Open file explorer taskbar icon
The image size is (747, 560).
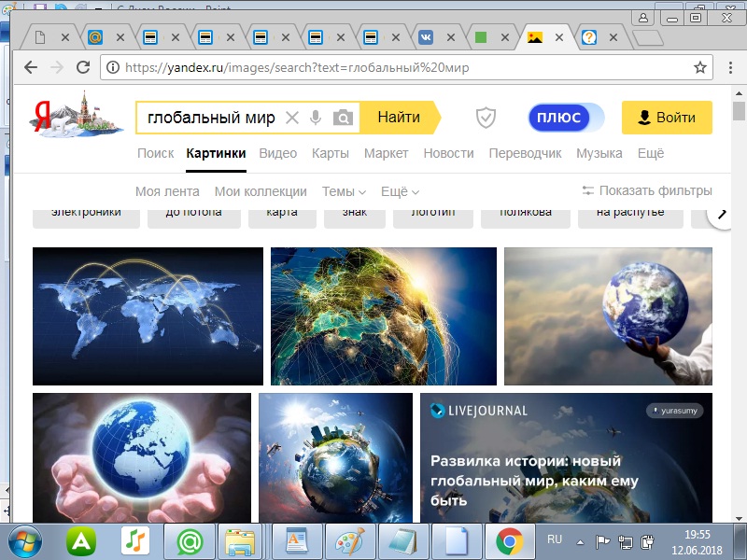tap(239, 542)
